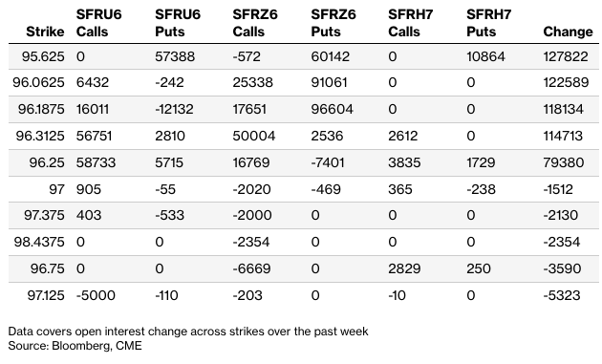
Task: Select the -7401 SFRZ6 Puts cell
Action: (328, 162)
